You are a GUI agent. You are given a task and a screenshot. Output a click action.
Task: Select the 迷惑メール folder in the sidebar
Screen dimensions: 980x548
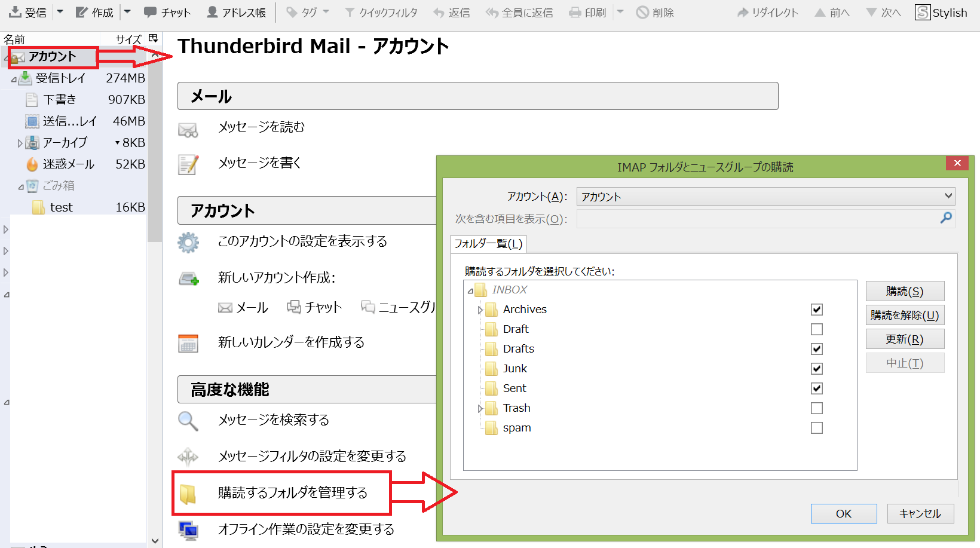(x=68, y=164)
